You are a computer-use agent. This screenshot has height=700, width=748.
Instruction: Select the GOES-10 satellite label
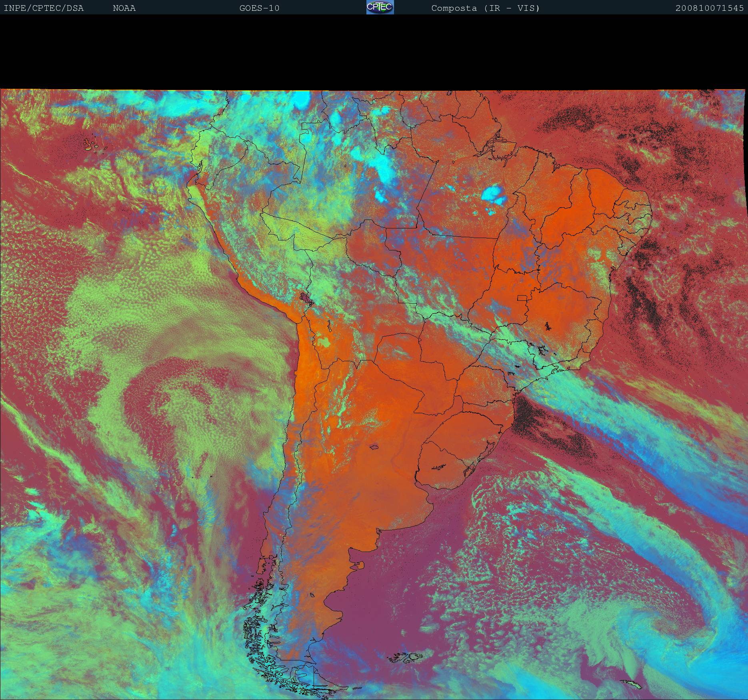pos(259,8)
